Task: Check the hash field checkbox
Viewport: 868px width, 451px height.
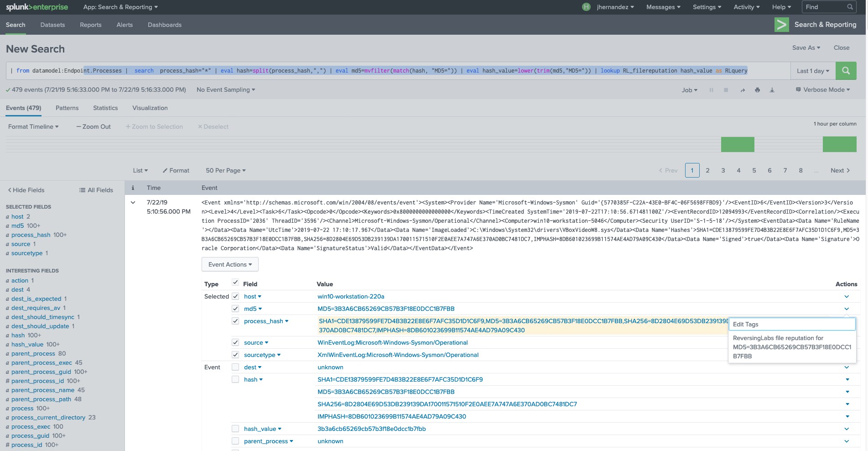Action: (235, 379)
